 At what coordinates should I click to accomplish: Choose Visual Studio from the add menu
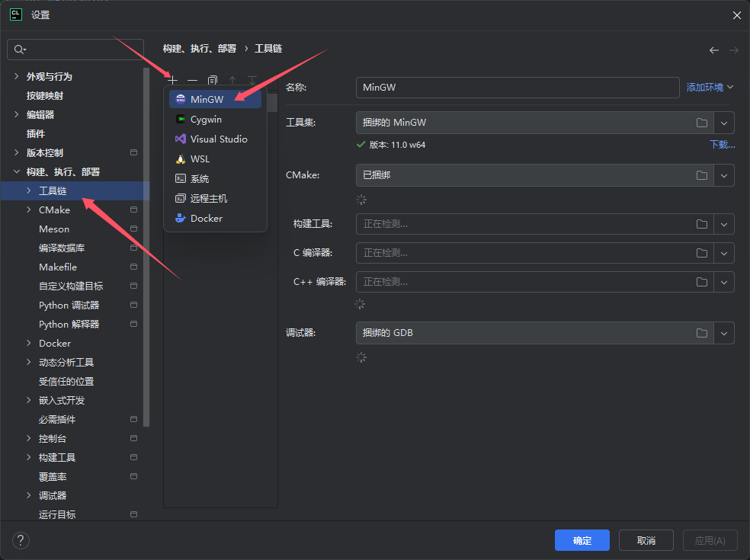215,139
